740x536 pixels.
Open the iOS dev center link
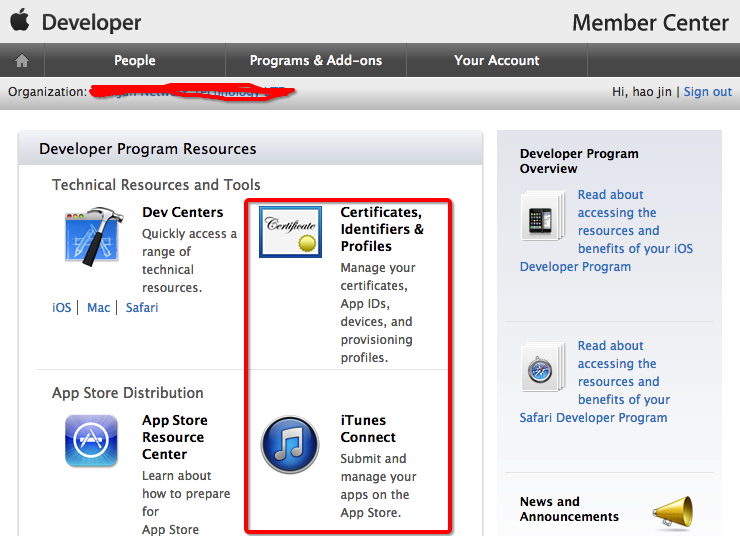61,308
